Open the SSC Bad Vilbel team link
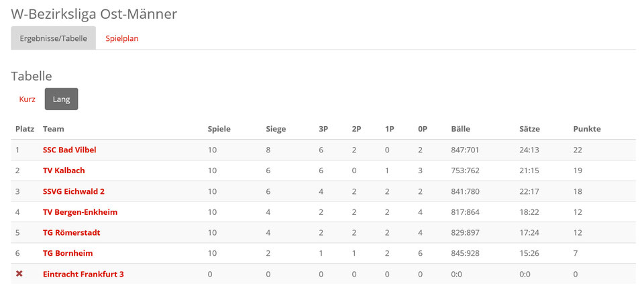The image size is (644, 292). [x=69, y=150]
